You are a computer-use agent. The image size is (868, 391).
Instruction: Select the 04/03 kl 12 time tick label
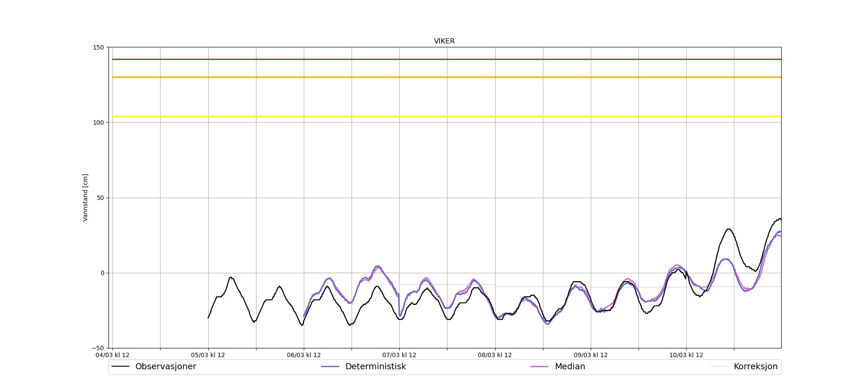[112, 355]
